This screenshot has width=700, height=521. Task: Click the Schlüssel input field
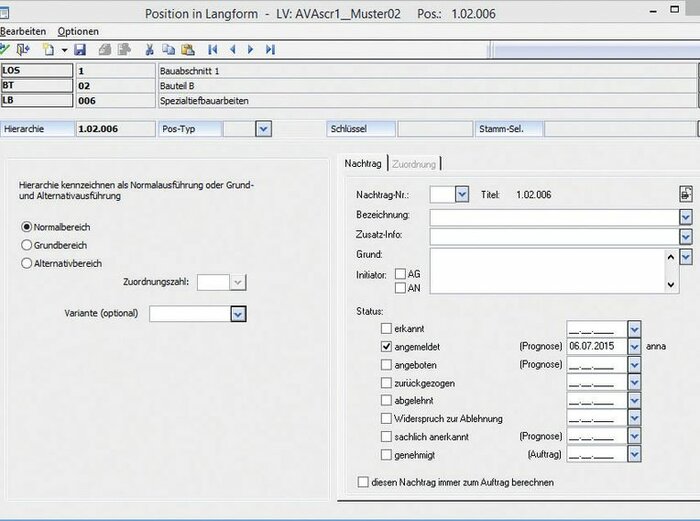pos(435,129)
